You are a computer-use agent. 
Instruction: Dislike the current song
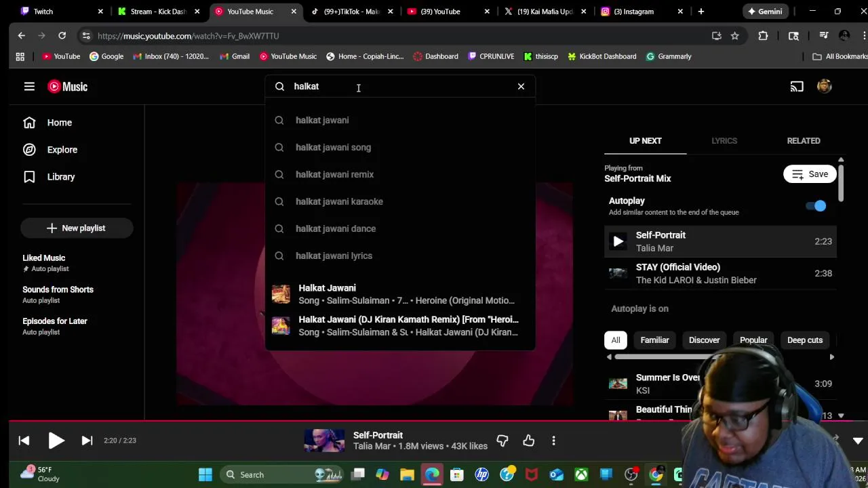point(502,441)
